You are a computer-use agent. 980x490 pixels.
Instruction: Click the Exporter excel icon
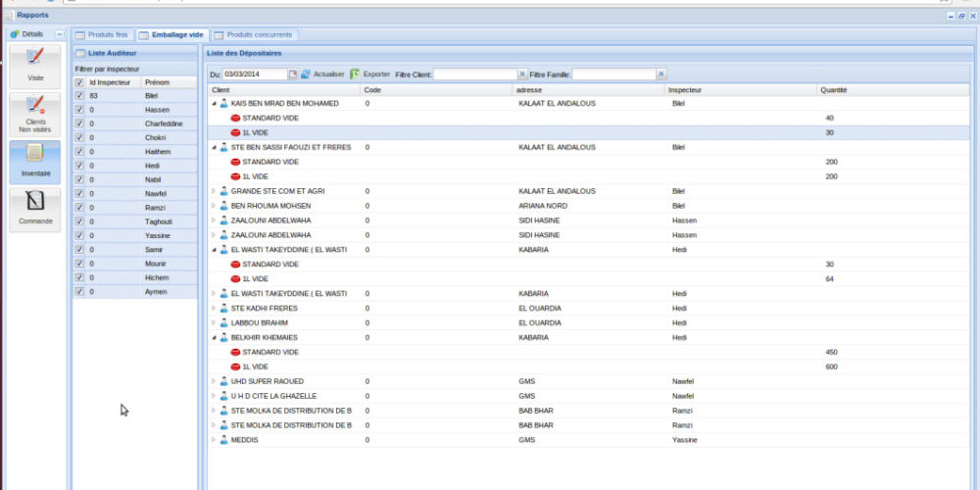[355, 74]
